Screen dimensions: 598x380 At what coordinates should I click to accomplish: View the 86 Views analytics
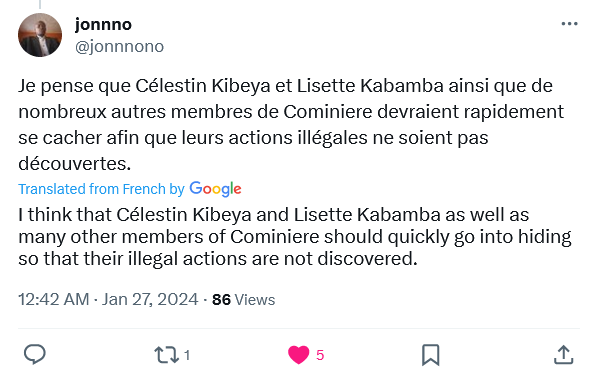click(x=243, y=300)
